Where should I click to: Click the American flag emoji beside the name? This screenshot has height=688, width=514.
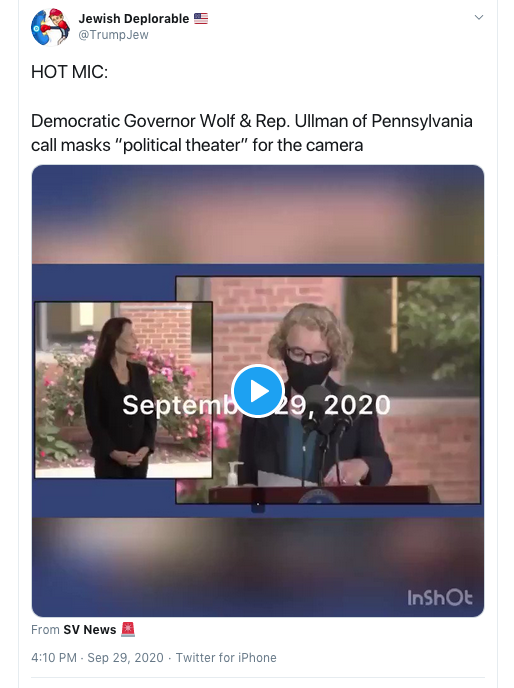coord(201,18)
